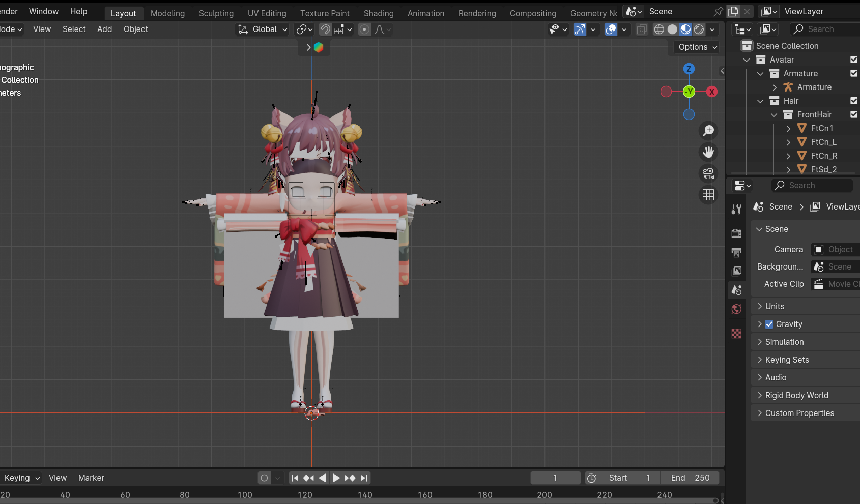Select the Armature object with bone icon
Viewport: 860px width, 504px height.
814,87
